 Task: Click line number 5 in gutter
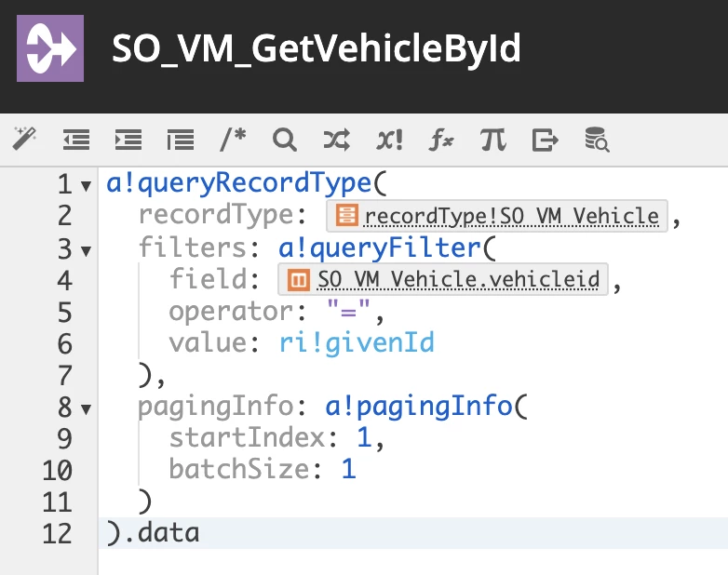pos(65,313)
